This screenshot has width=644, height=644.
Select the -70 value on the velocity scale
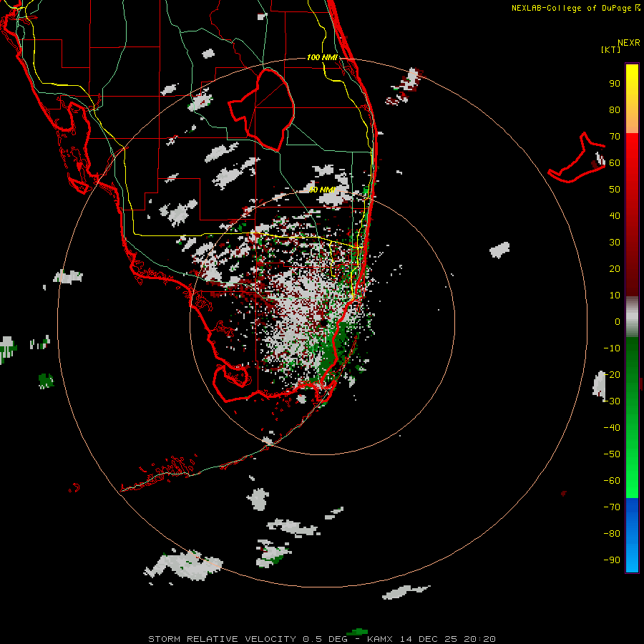(x=612, y=507)
